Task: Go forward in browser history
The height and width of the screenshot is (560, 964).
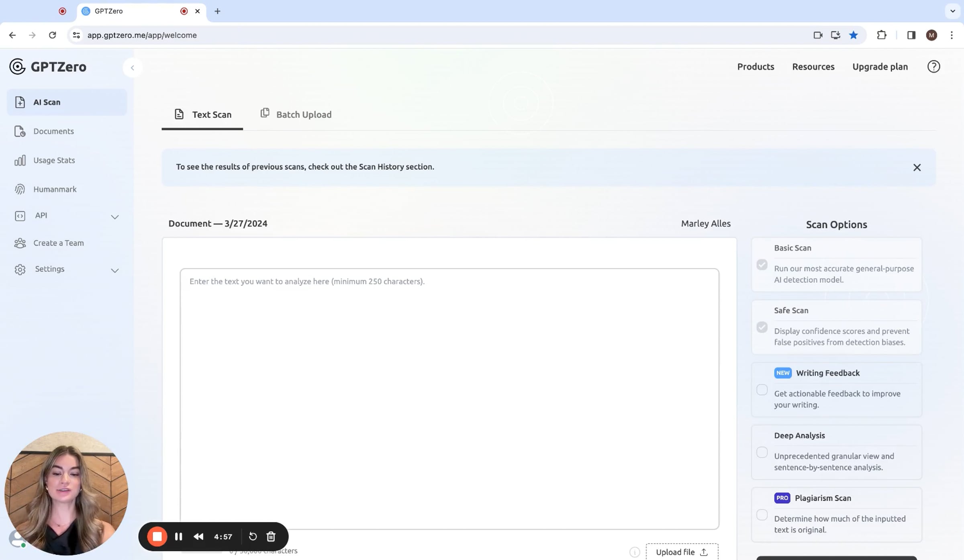Action: (32, 35)
